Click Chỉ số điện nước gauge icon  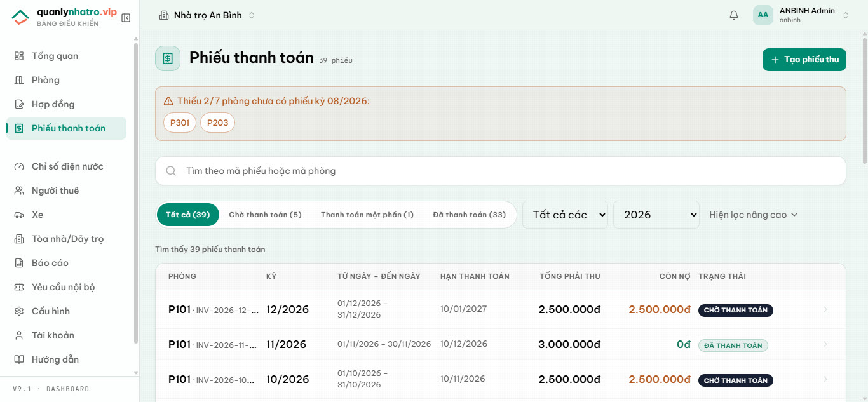(19, 166)
